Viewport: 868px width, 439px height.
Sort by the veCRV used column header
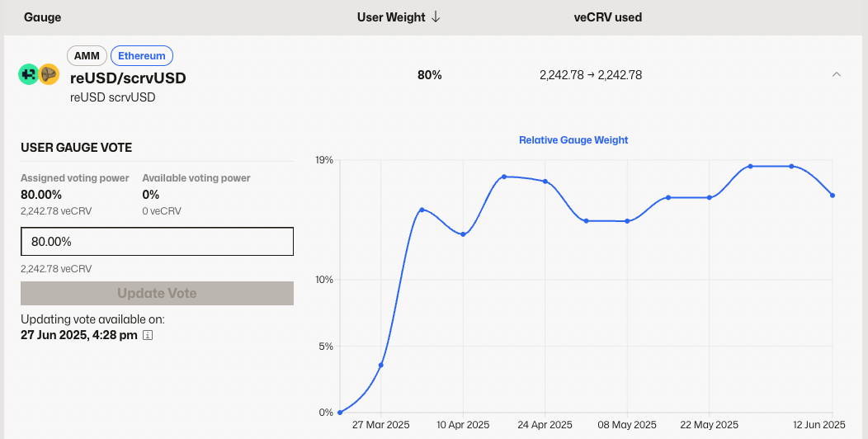pyautogui.click(x=607, y=17)
